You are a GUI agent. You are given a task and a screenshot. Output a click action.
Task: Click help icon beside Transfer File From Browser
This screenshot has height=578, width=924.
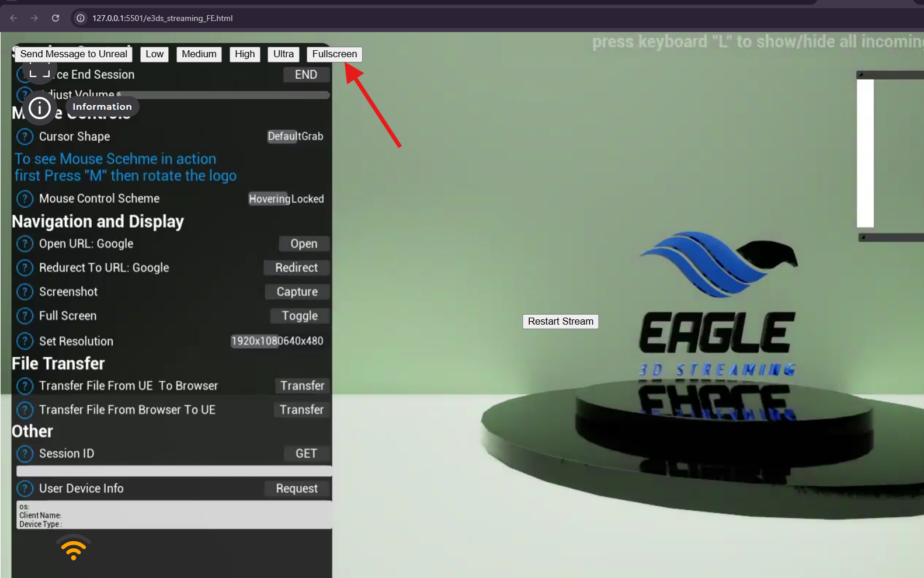(25, 410)
